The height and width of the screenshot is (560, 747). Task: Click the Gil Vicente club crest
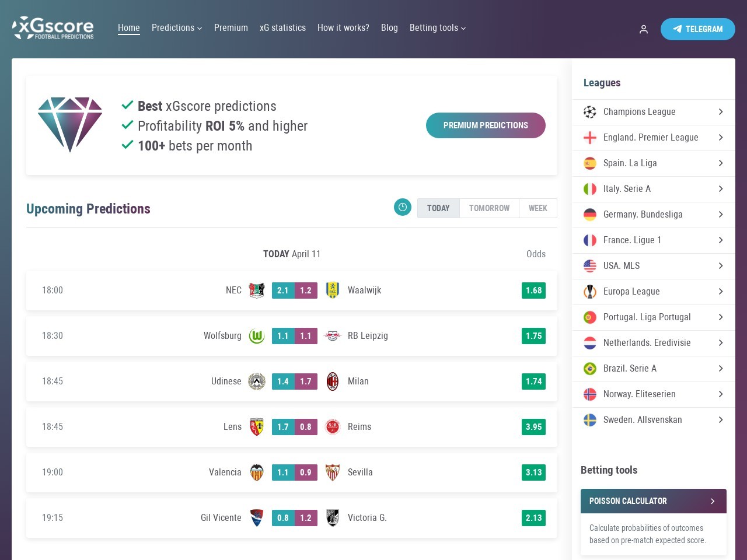(x=257, y=517)
